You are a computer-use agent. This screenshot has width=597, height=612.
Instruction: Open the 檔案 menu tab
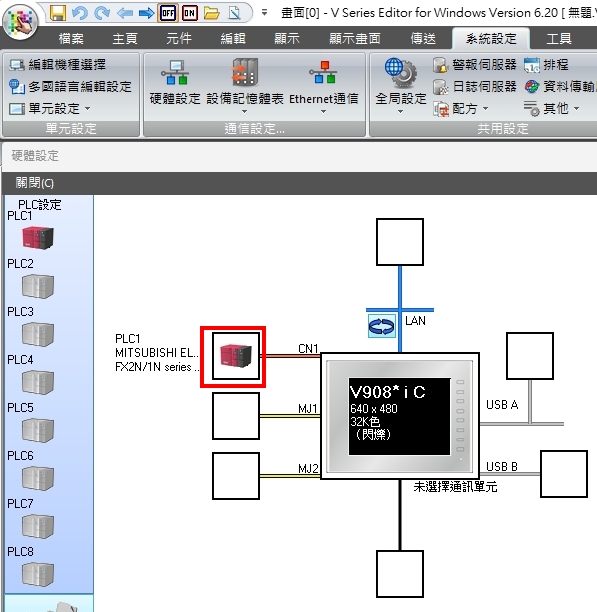[x=71, y=38]
